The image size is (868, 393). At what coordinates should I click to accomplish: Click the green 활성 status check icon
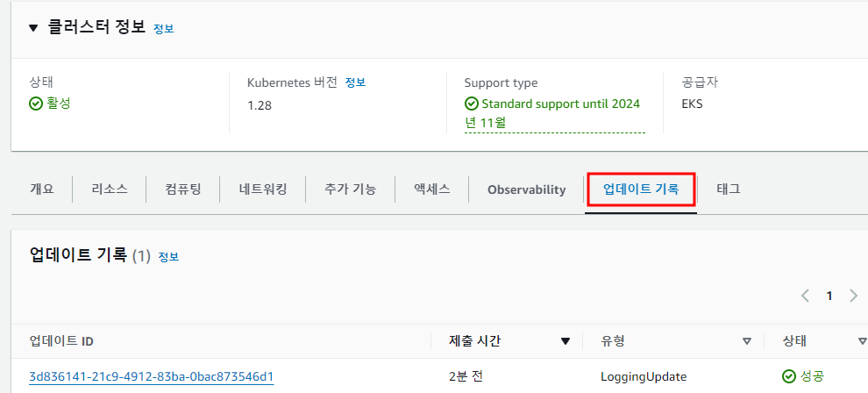click(x=35, y=103)
